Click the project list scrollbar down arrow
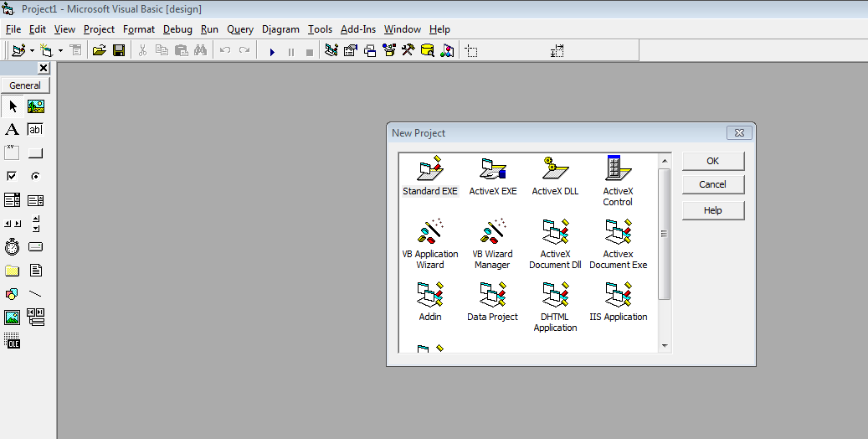Screen dimensions: 868x439 [x=665, y=346]
